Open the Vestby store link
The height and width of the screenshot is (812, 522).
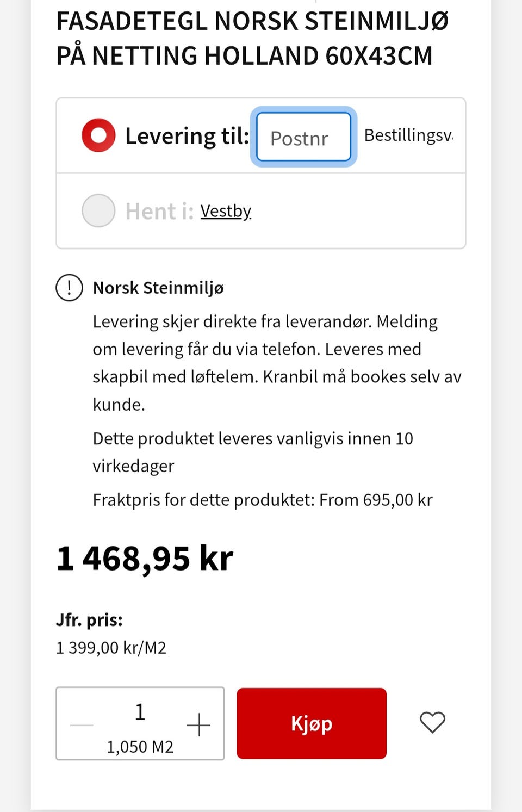(226, 211)
